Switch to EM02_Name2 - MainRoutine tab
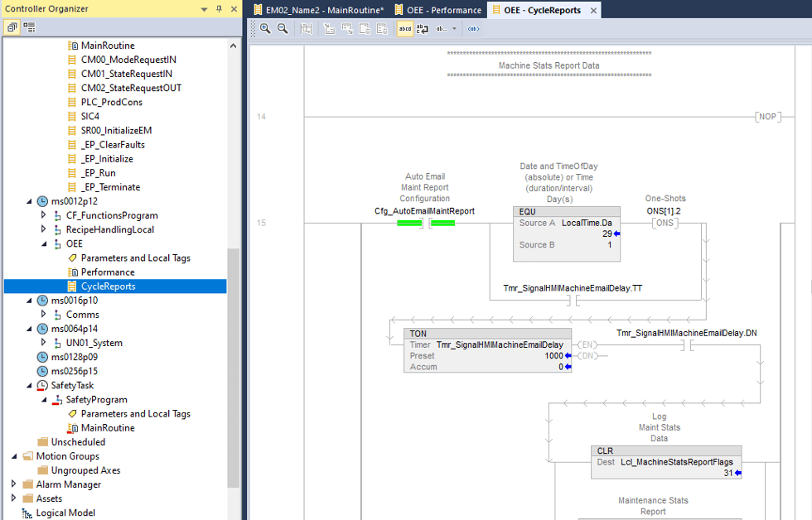Image resolution: width=812 pixels, height=520 pixels. click(319, 10)
